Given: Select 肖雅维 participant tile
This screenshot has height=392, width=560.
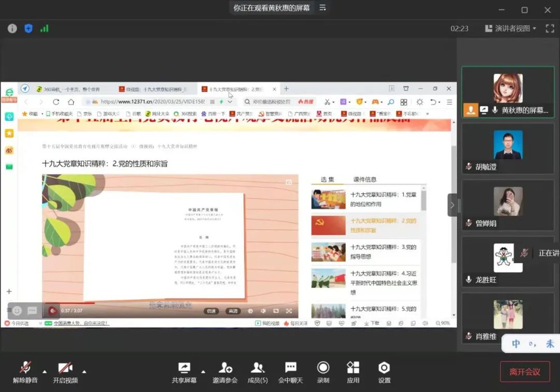Looking at the screenshot, I should click(508, 318).
